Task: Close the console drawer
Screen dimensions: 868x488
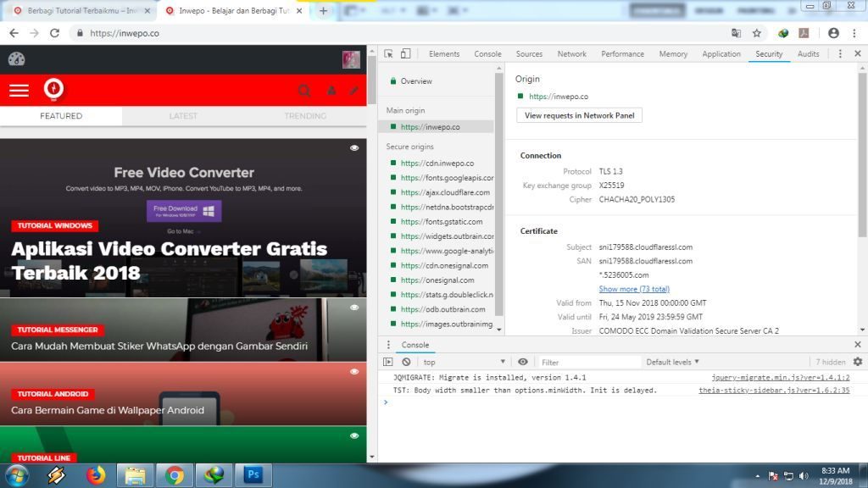Action: (858, 344)
